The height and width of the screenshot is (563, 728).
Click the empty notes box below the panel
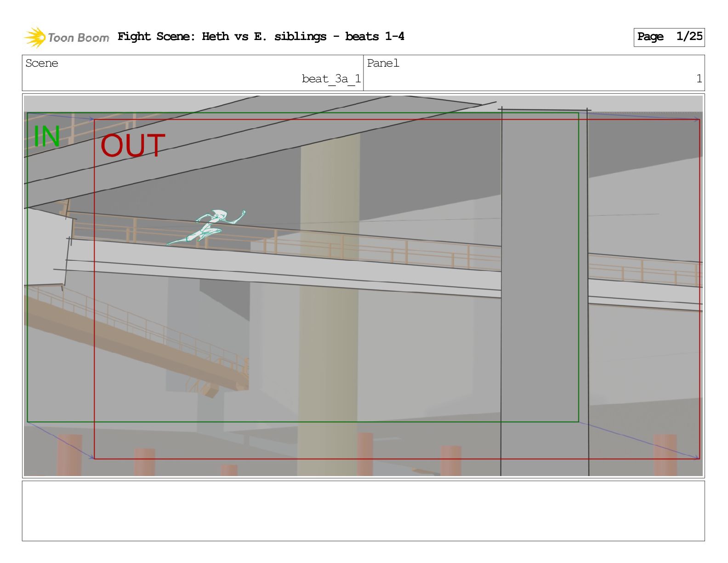(x=363, y=511)
